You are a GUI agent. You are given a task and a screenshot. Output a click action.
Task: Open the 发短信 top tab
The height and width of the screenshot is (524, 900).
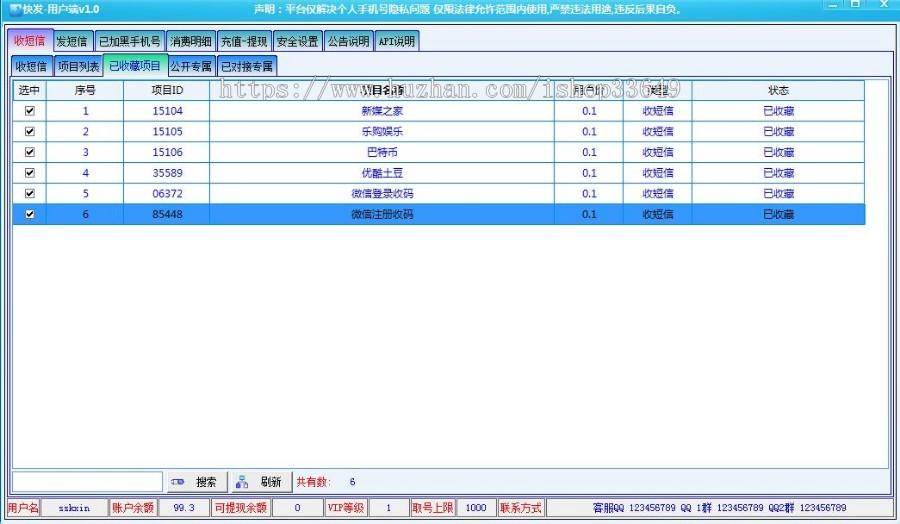tap(72, 42)
